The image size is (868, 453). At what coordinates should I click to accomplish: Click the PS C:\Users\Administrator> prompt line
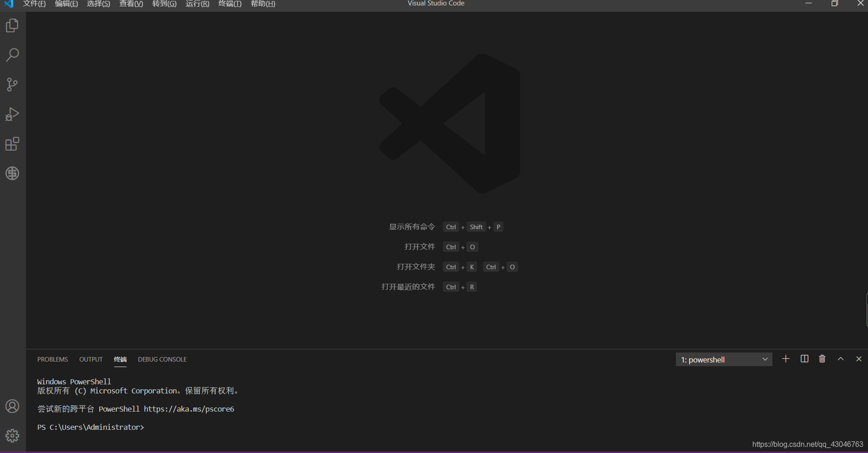pos(91,427)
